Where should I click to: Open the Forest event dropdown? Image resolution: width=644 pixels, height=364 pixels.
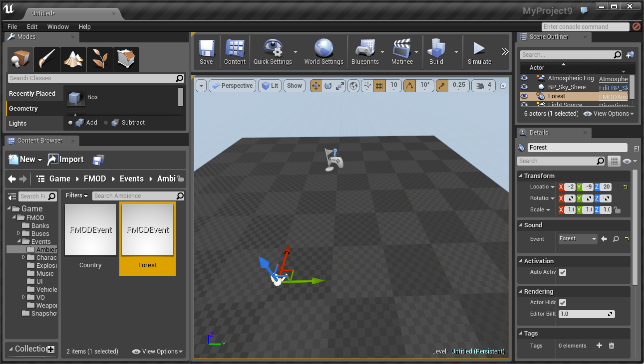tap(578, 239)
